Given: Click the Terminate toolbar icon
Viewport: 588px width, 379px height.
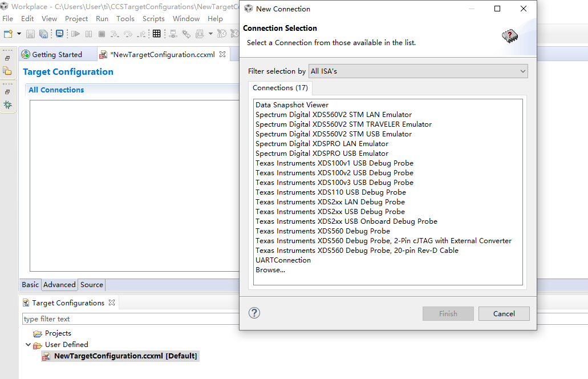Looking at the screenshot, I should point(102,33).
